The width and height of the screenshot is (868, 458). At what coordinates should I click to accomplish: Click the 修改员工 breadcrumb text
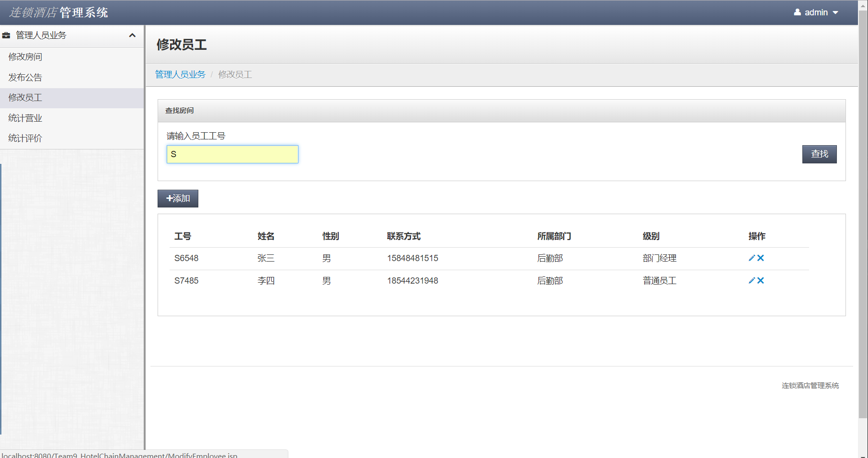tap(235, 75)
